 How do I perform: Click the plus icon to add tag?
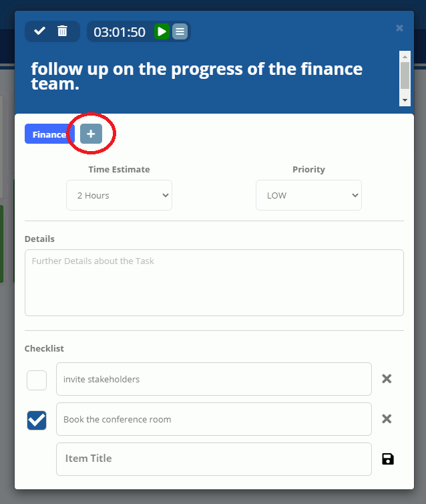point(91,134)
